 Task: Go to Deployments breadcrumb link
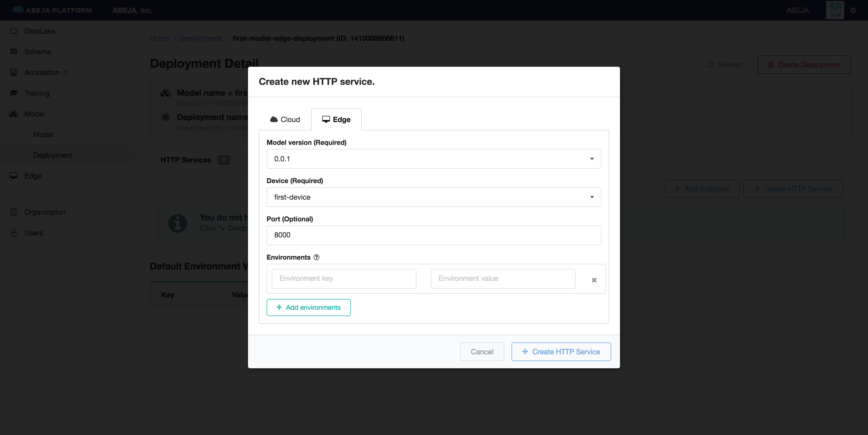pyautogui.click(x=200, y=38)
